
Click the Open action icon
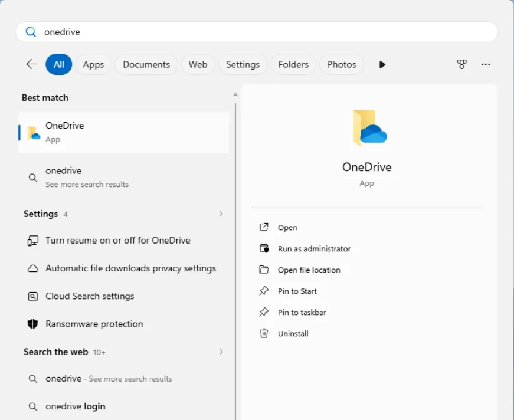point(264,227)
